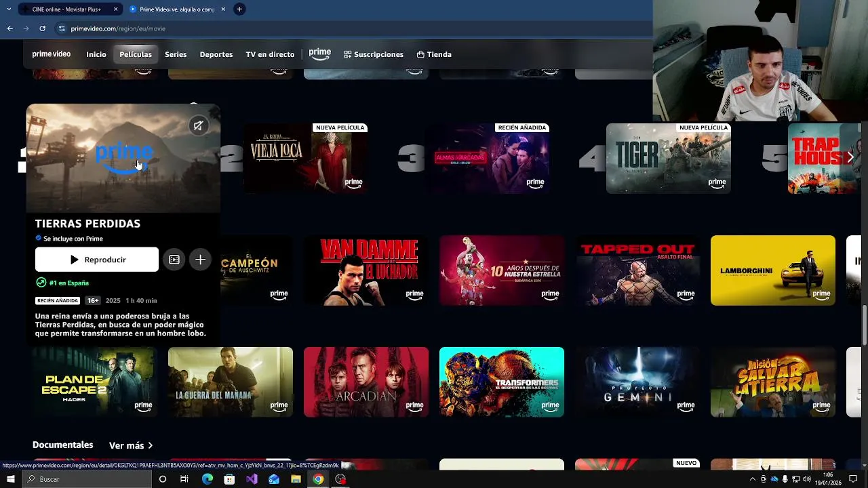
Task: Open Misión Salvar la Tierra thumbnail
Action: 773,382
